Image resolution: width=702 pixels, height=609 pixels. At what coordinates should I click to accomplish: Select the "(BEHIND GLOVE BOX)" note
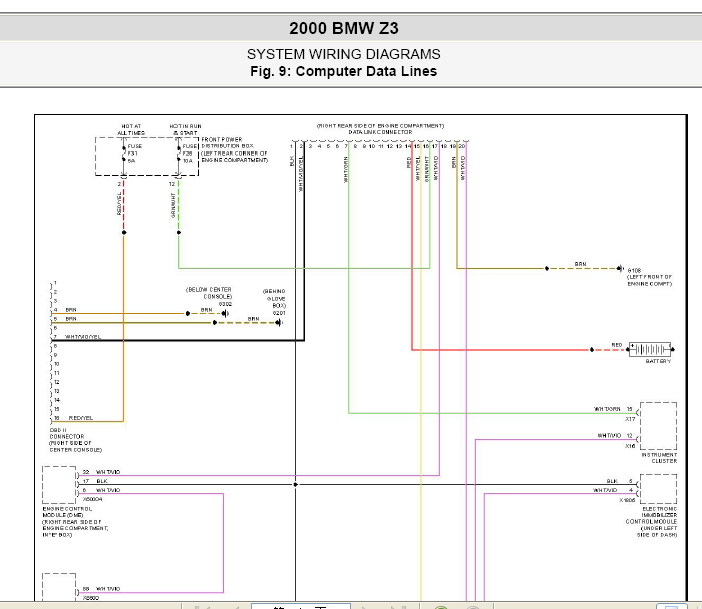pyautogui.click(x=274, y=298)
